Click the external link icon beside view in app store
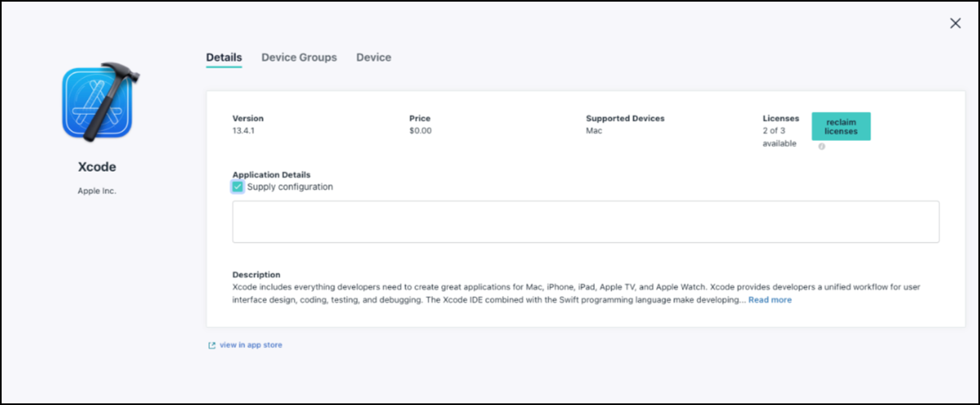980x405 pixels. coord(212,346)
